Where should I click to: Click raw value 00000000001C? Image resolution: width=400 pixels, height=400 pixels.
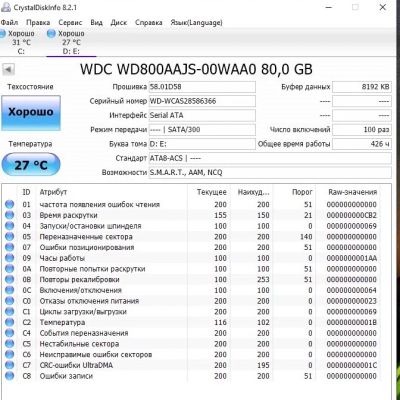click(352, 365)
